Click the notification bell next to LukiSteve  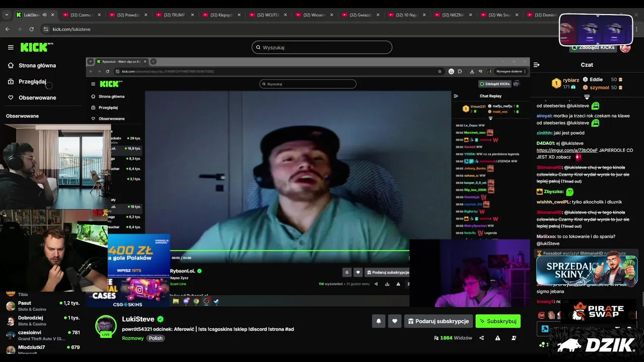click(x=378, y=321)
